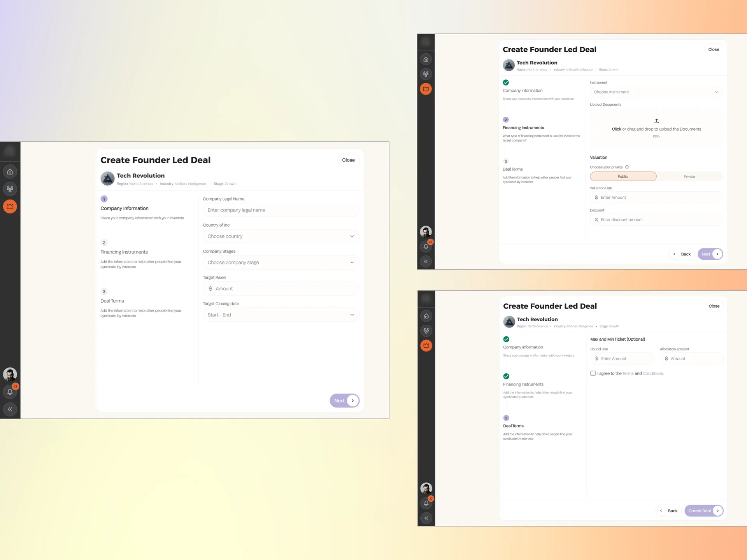The image size is (747, 560).
Task: Open community groups icon in left window sidebar
Action: 10,189
